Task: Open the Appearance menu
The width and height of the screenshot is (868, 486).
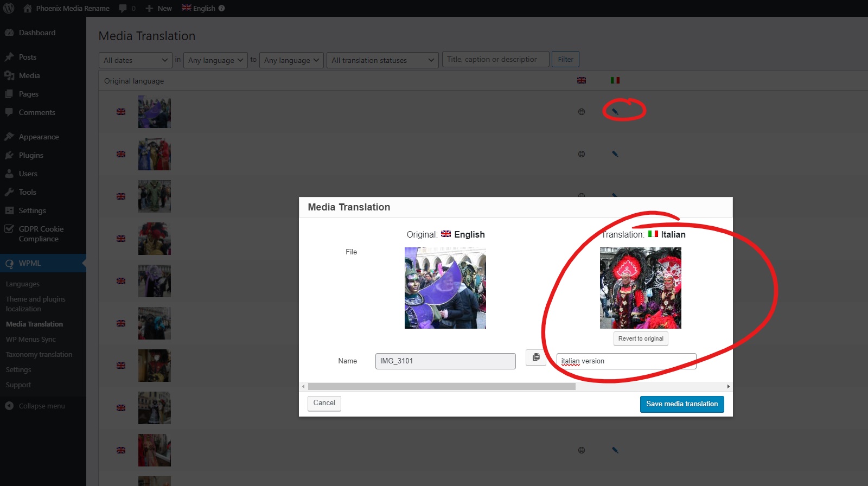Action: click(x=39, y=137)
